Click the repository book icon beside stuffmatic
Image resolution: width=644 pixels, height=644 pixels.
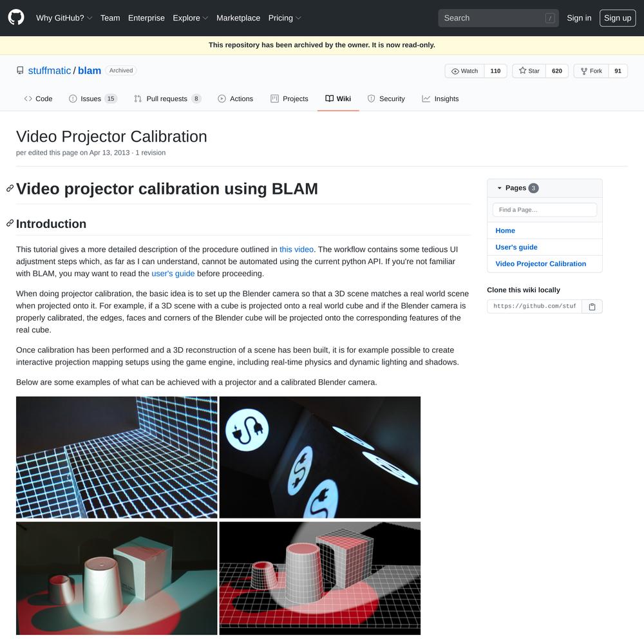(x=20, y=71)
